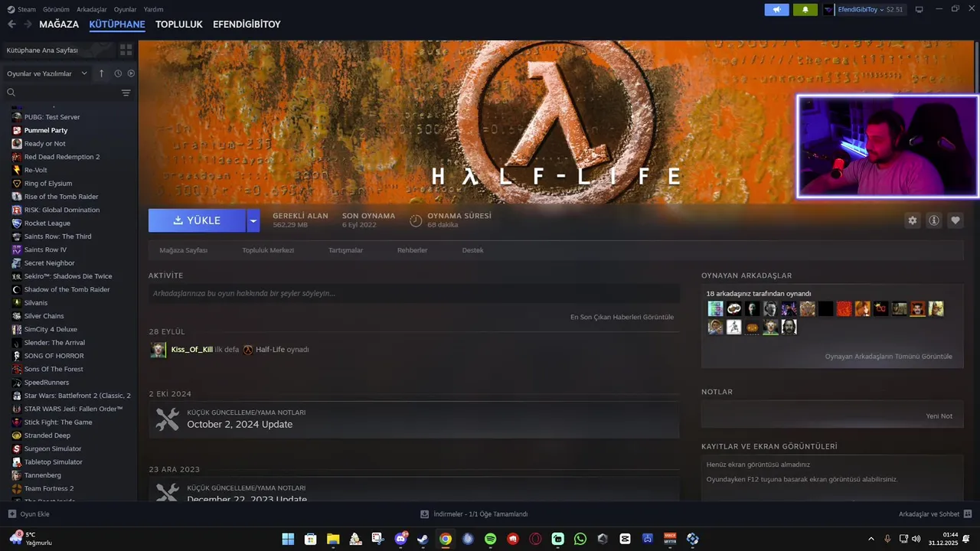Open the green notifications bell

[x=805, y=9]
